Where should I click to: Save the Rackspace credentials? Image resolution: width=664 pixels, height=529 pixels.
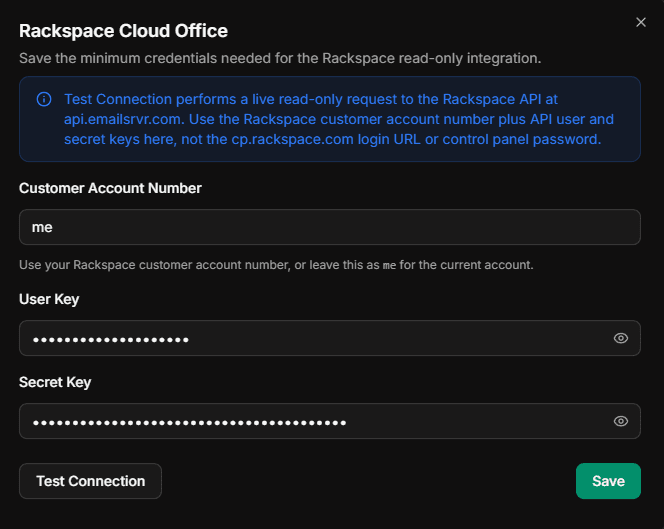pyautogui.click(x=608, y=481)
